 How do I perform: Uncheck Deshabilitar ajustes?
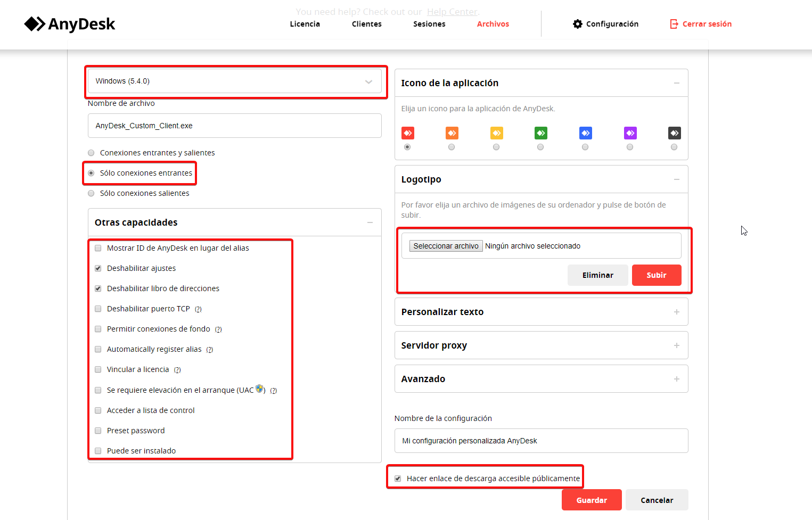tap(98, 268)
